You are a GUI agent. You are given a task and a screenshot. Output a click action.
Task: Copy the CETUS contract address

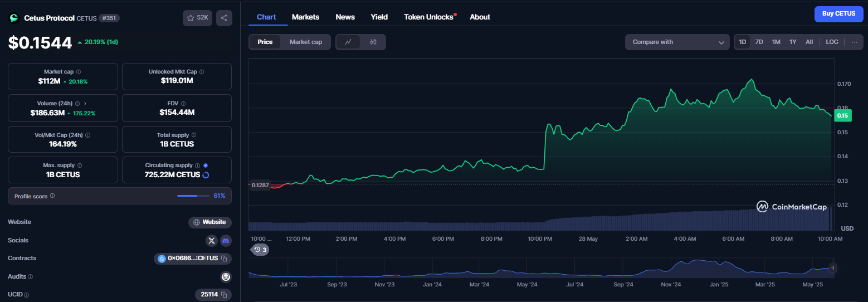(224, 259)
